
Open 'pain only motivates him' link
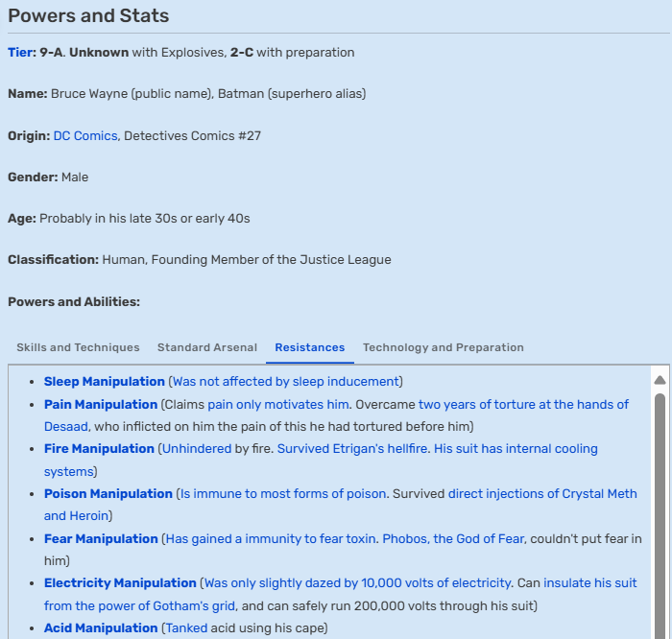277,404
